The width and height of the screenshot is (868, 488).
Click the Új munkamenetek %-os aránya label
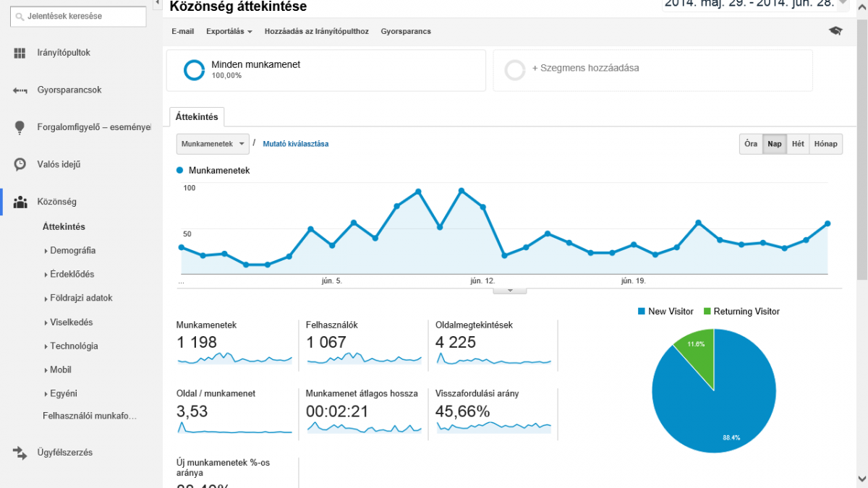[224, 467]
